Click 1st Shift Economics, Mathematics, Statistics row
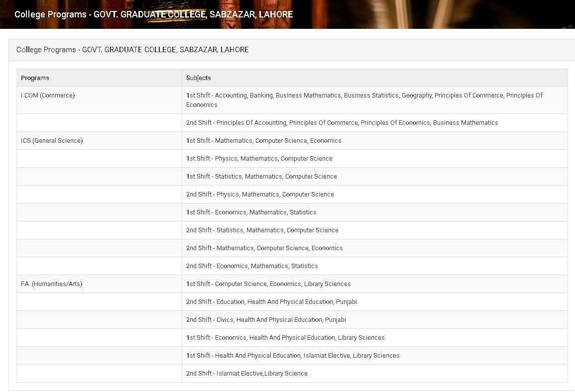The width and height of the screenshot is (575, 392). pyautogui.click(x=251, y=212)
